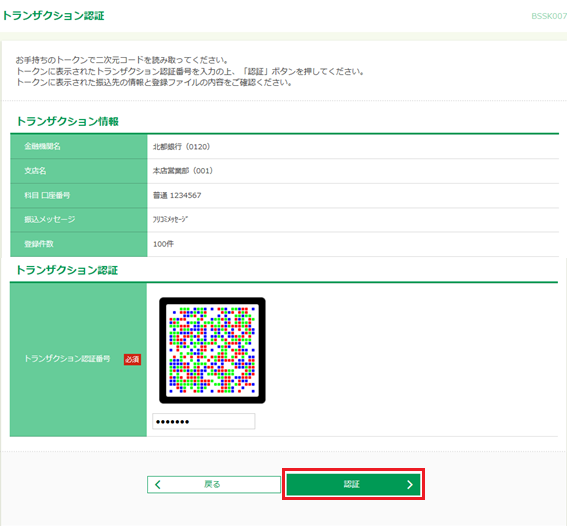Click the red 必須 required badge
This screenshot has height=526, width=571.
pos(132,359)
